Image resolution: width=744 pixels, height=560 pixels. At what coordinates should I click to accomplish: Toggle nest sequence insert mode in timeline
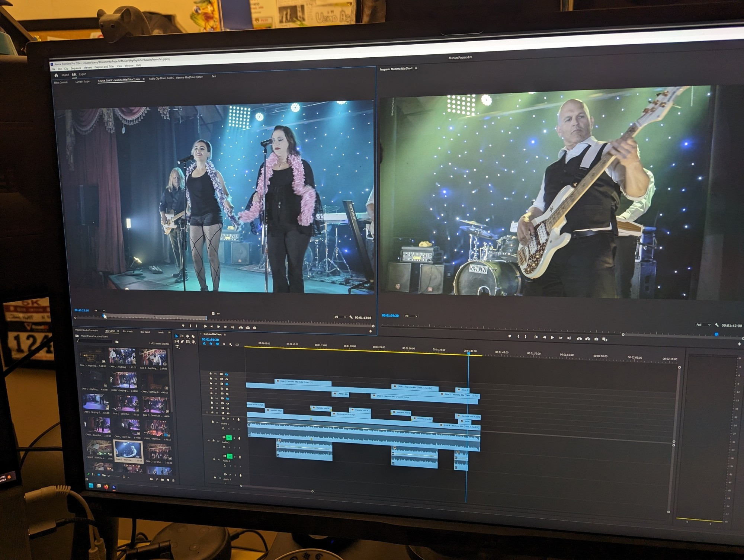coord(204,344)
